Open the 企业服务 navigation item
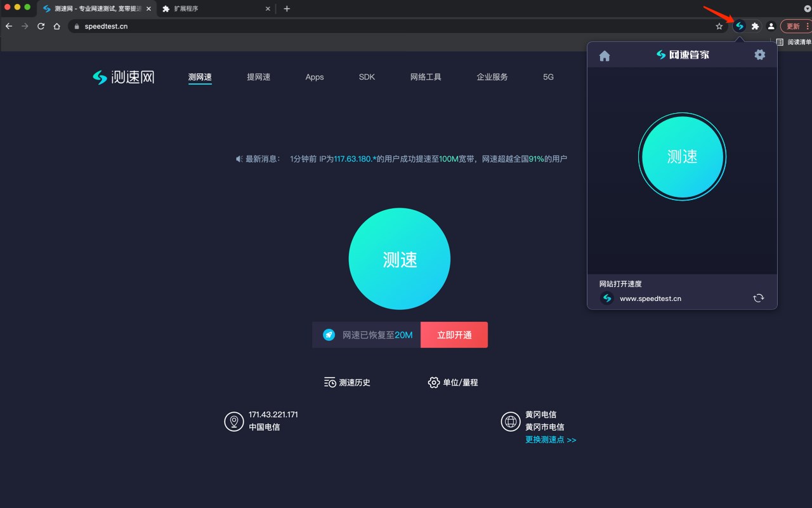Screen dimensions: 812x508 [x=492, y=77]
